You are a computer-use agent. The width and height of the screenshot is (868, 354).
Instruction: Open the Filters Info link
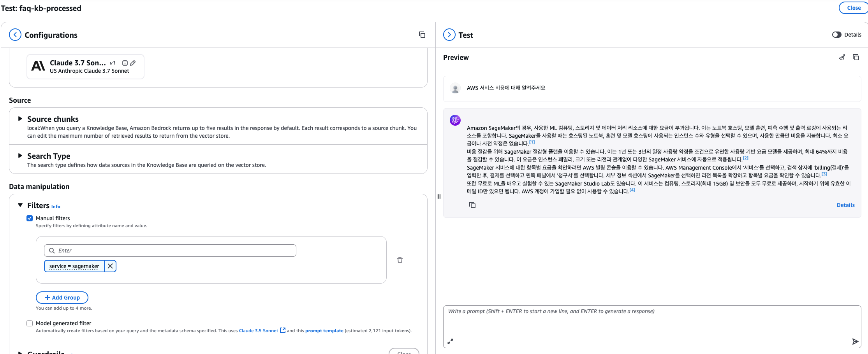pyautogui.click(x=56, y=207)
